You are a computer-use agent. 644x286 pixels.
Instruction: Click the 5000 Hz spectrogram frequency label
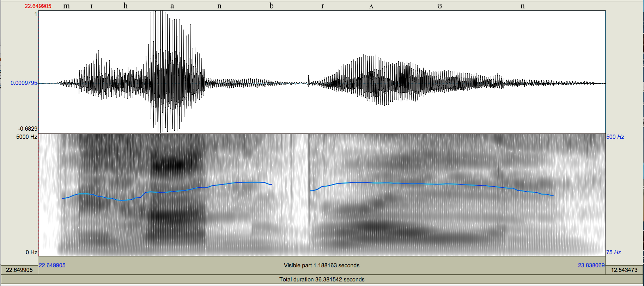(26, 137)
